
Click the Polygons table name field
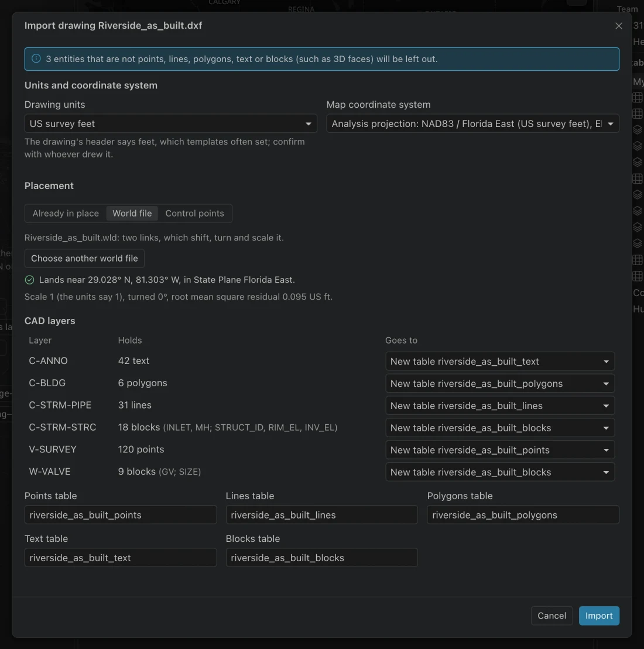(523, 514)
